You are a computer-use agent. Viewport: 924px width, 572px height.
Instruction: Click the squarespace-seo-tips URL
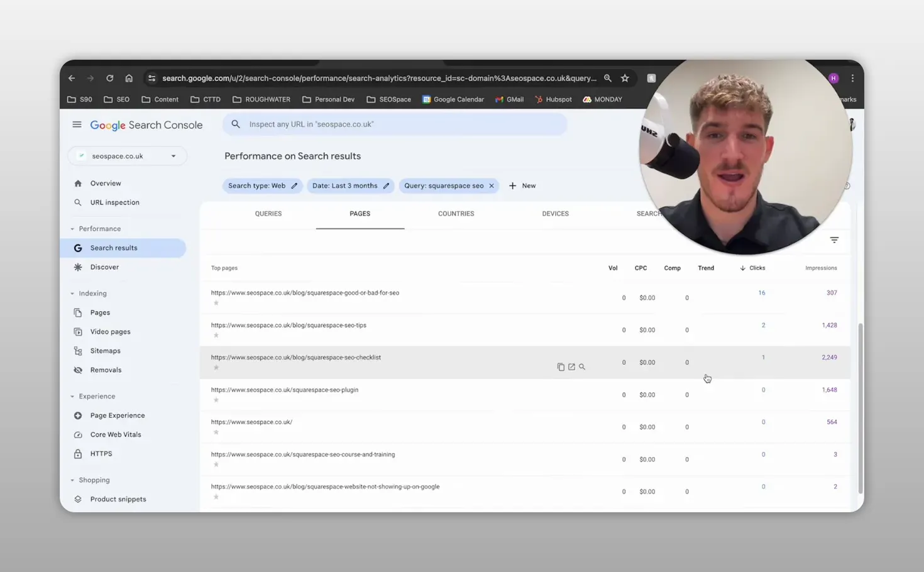tap(289, 326)
